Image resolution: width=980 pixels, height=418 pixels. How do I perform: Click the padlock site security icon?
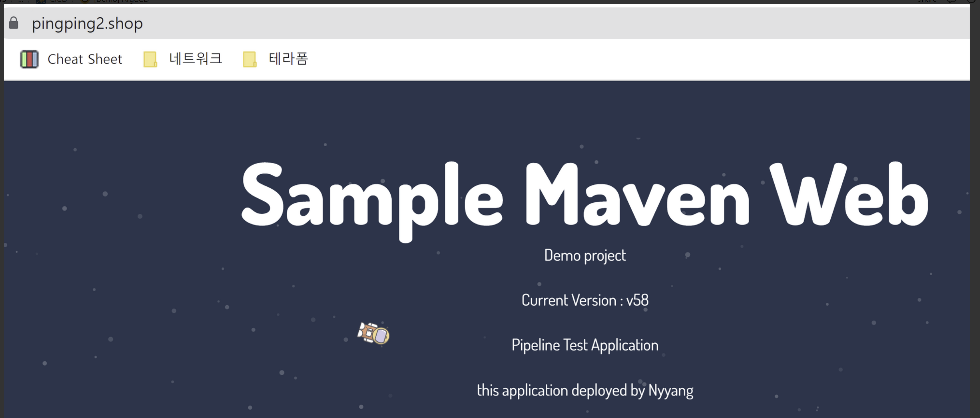14,23
